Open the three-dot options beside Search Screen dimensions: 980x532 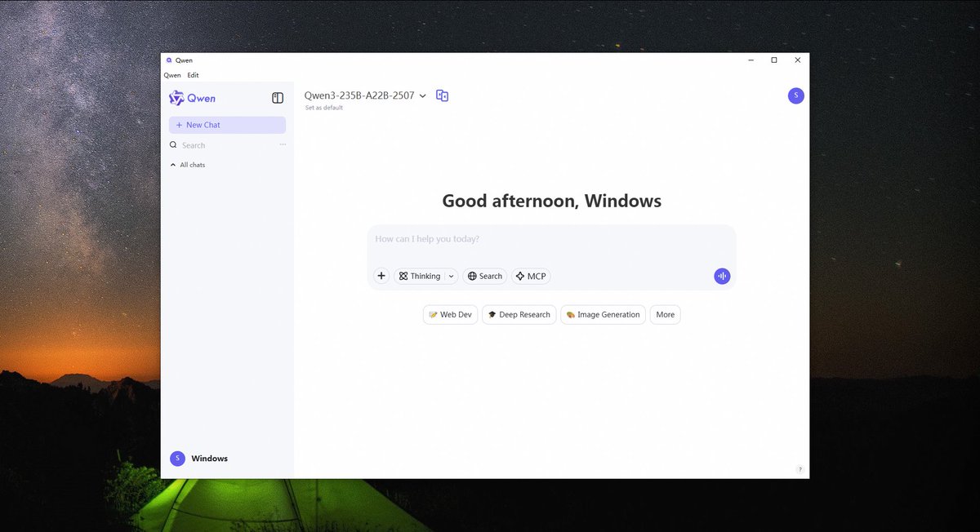(x=283, y=144)
